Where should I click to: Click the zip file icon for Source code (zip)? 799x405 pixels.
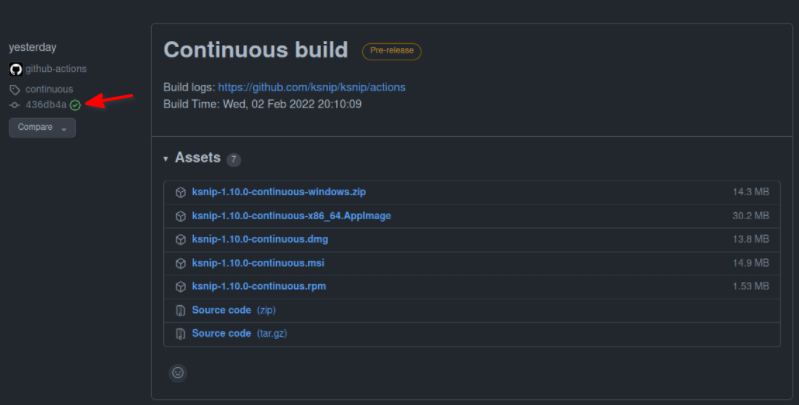(x=180, y=310)
